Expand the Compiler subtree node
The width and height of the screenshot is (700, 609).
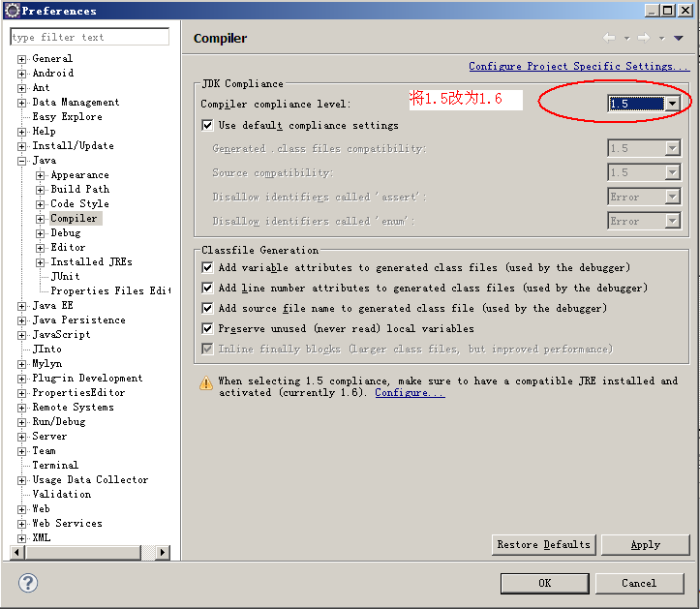(x=40, y=219)
